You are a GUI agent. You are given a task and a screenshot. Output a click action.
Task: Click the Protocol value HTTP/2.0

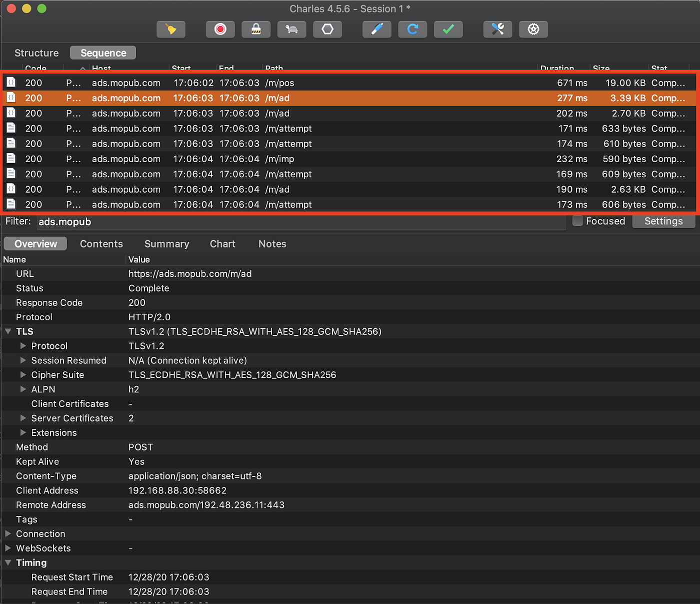pos(149,317)
